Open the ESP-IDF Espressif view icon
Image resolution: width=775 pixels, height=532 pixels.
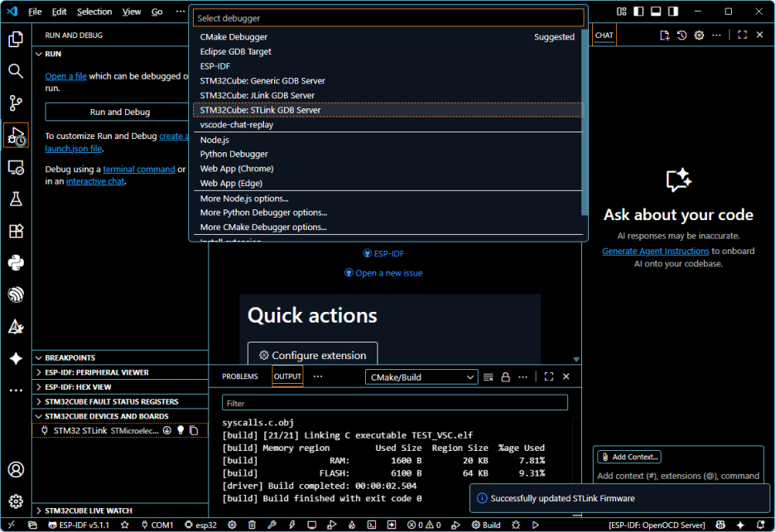(x=16, y=295)
